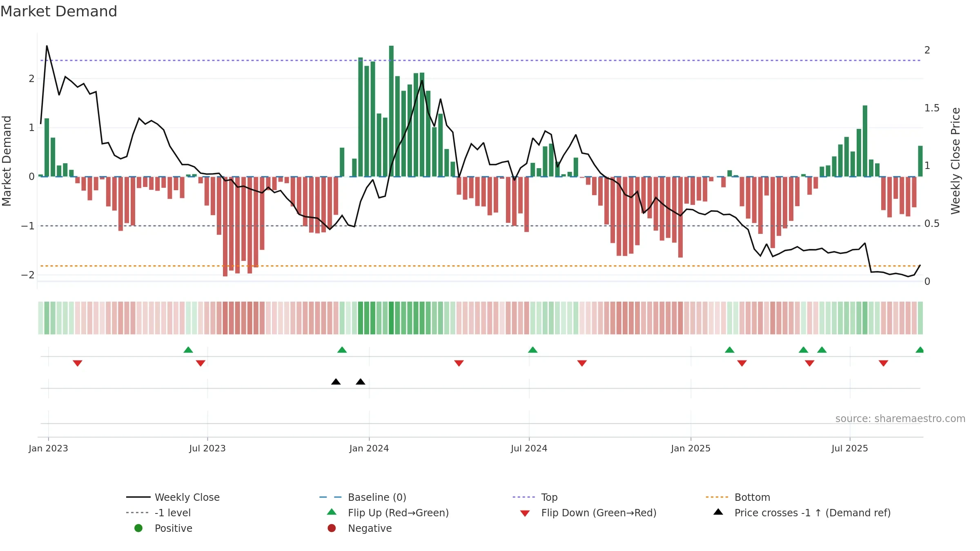Toggle the Weekly Close legend entry
Screen dimensions: 980x551
coord(173,497)
